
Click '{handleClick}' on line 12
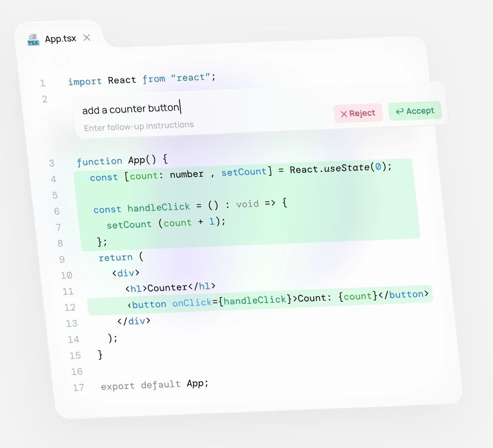[x=255, y=300]
